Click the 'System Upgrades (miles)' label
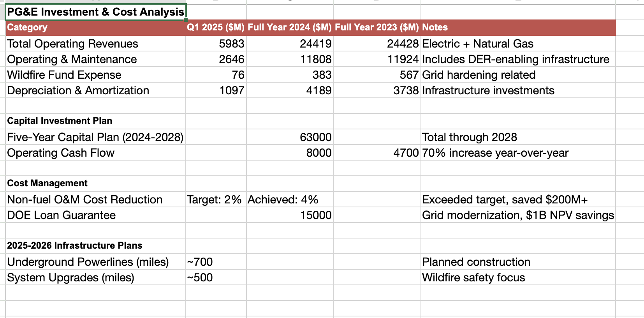The height and width of the screenshot is (318, 644). tap(71, 277)
